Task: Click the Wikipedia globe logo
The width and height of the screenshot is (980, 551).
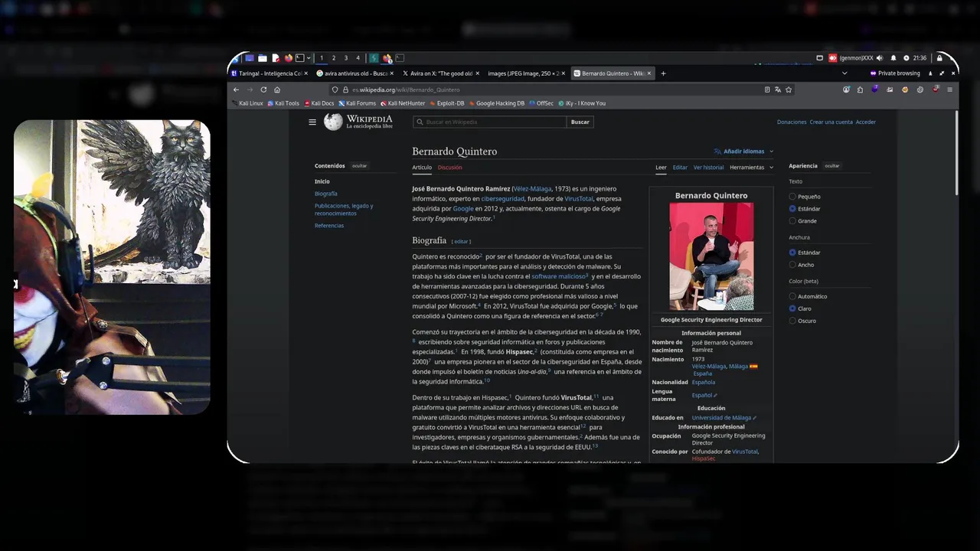Action: (x=333, y=122)
